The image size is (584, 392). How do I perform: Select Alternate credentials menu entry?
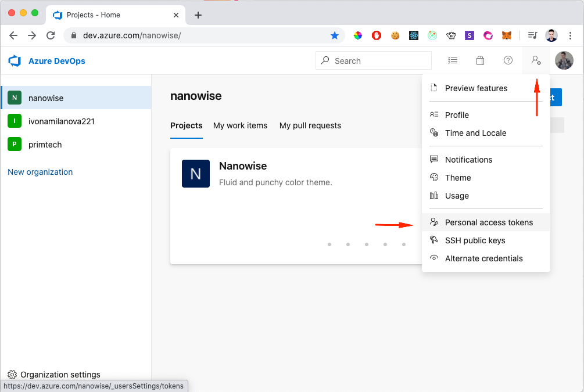pyautogui.click(x=486, y=258)
